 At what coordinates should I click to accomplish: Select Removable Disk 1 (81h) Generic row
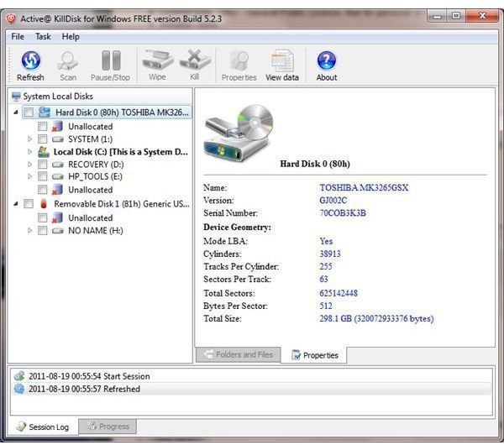122,204
